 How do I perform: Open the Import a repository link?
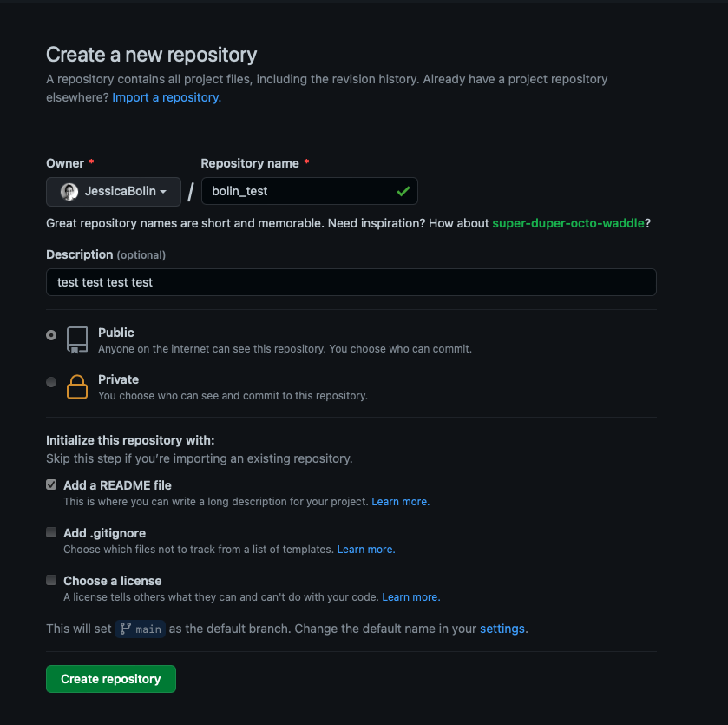[167, 97]
